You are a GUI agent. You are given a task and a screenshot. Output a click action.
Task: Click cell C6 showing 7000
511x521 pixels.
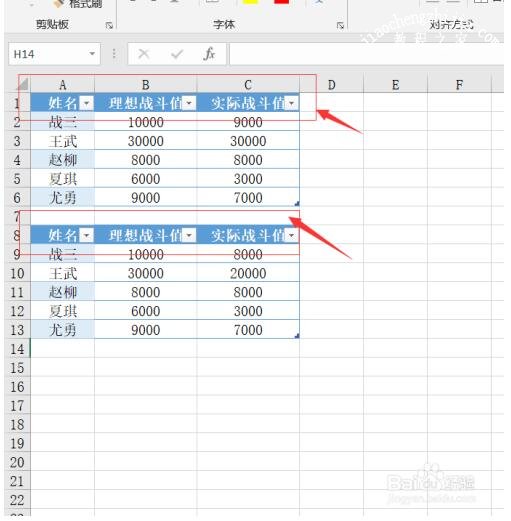pyautogui.click(x=248, y=198)
